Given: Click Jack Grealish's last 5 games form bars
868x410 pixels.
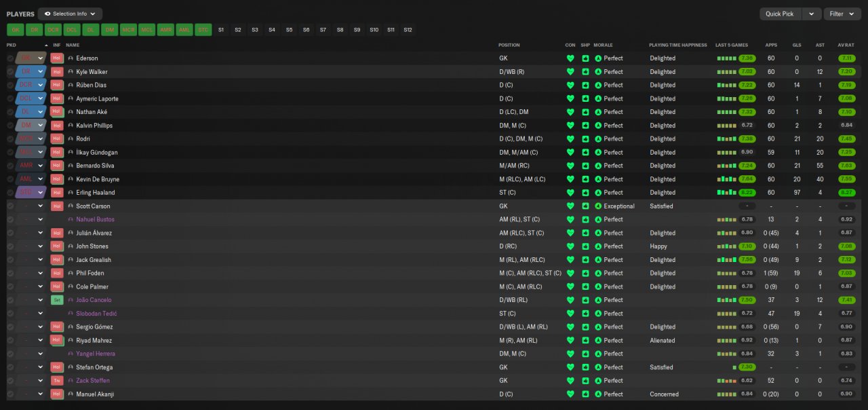Looking at the screenshot, I should click(x=727, y=260).
